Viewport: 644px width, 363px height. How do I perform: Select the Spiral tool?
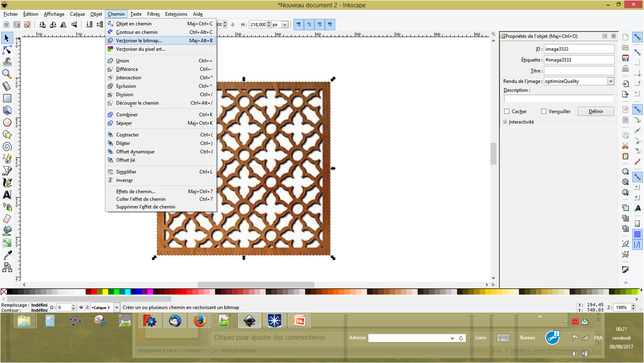point(7,146)
